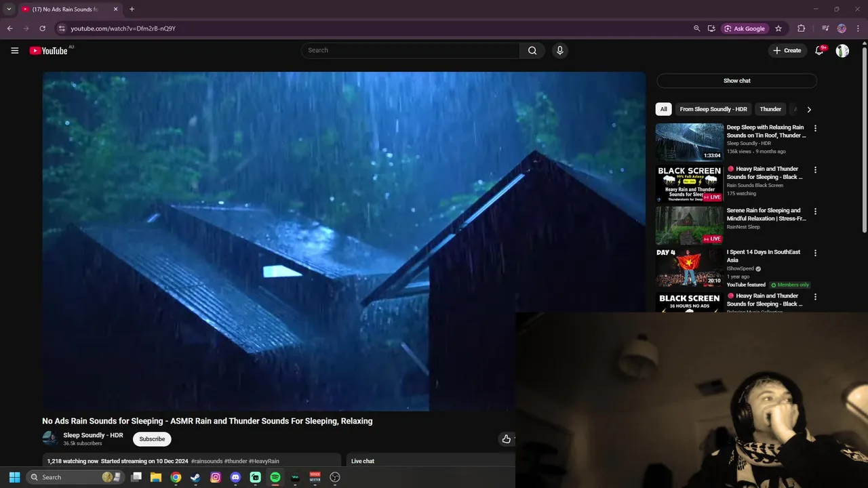Open the YouTube account avatar menu
The width and height of the screenshot is (868, 488).
(842, 50)
